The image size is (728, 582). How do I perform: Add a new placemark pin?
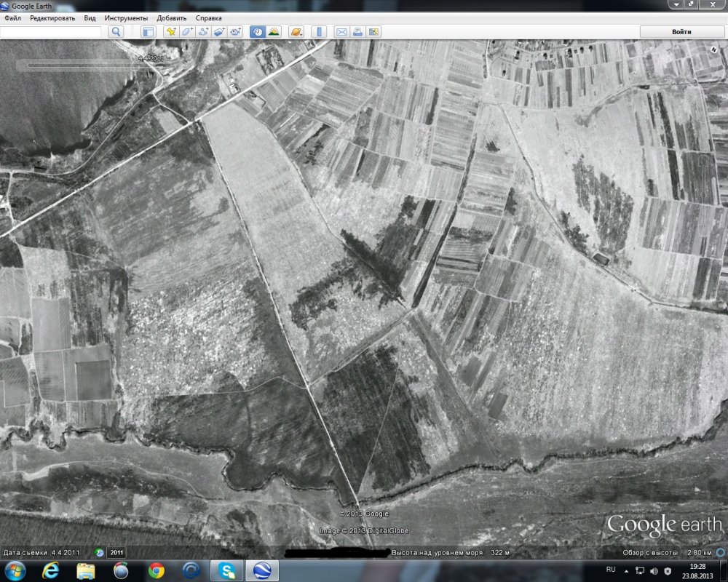(170, 32)
